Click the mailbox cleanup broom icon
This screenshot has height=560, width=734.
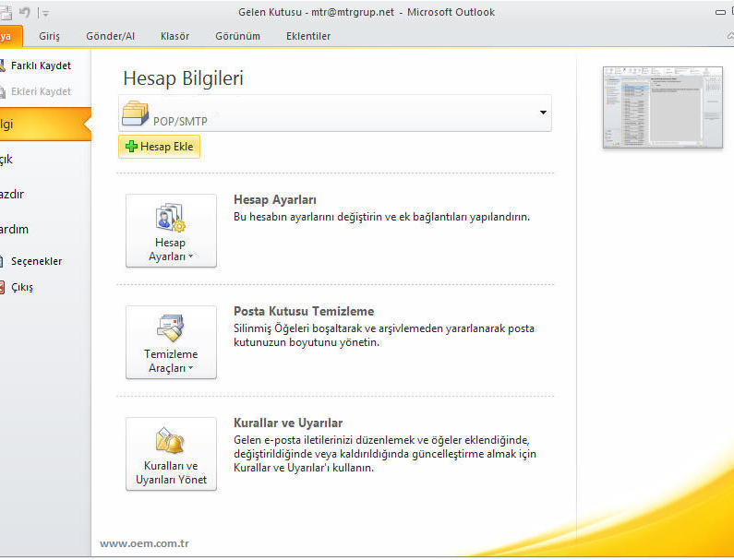[171, 328]
